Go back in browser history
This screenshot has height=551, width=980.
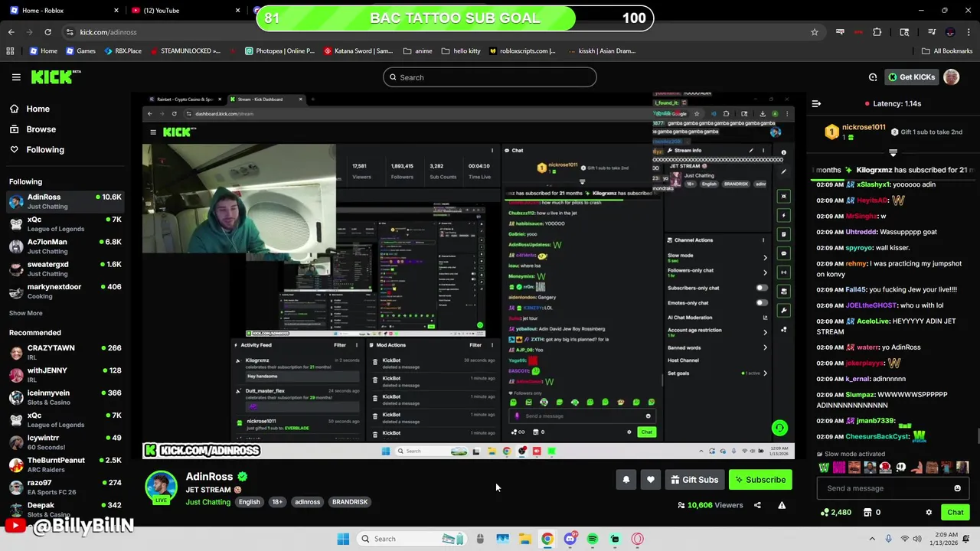tap(11, 32)
